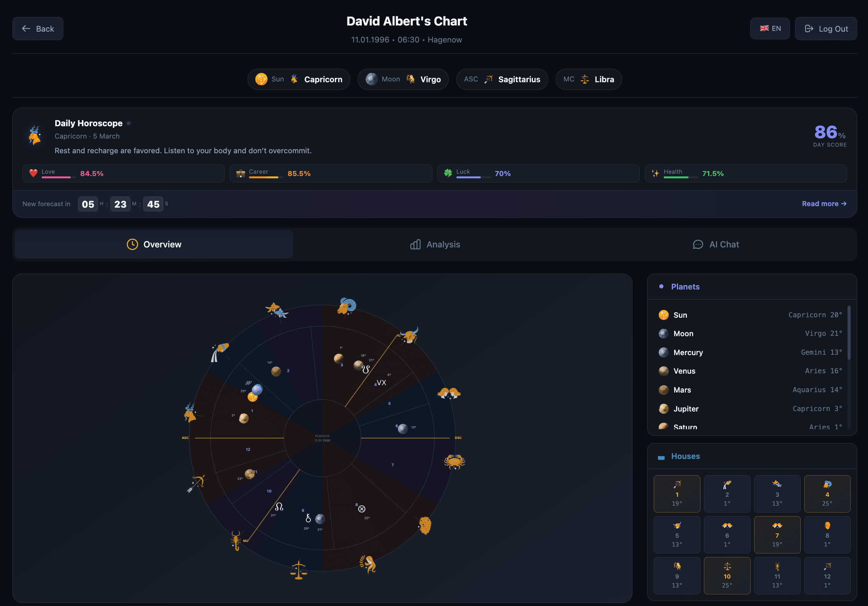Select the Sun Capricorn badge in the header

(x=298, y=79)
